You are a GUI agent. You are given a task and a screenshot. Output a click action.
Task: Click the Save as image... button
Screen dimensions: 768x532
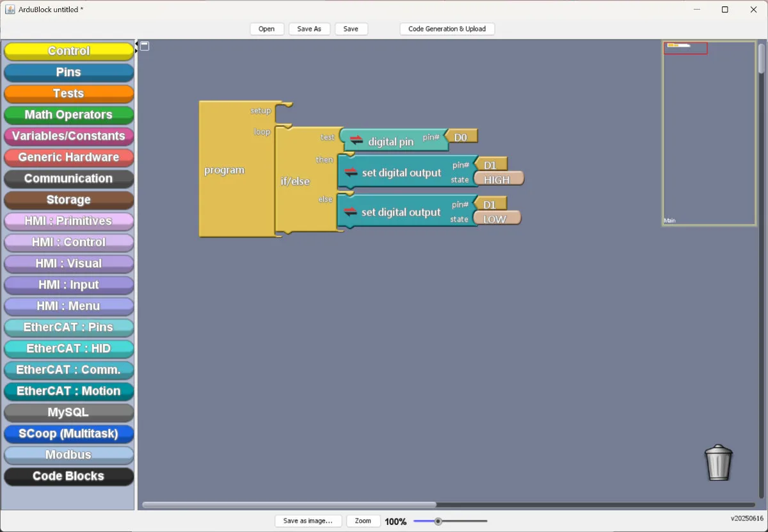tap(308, 521)
